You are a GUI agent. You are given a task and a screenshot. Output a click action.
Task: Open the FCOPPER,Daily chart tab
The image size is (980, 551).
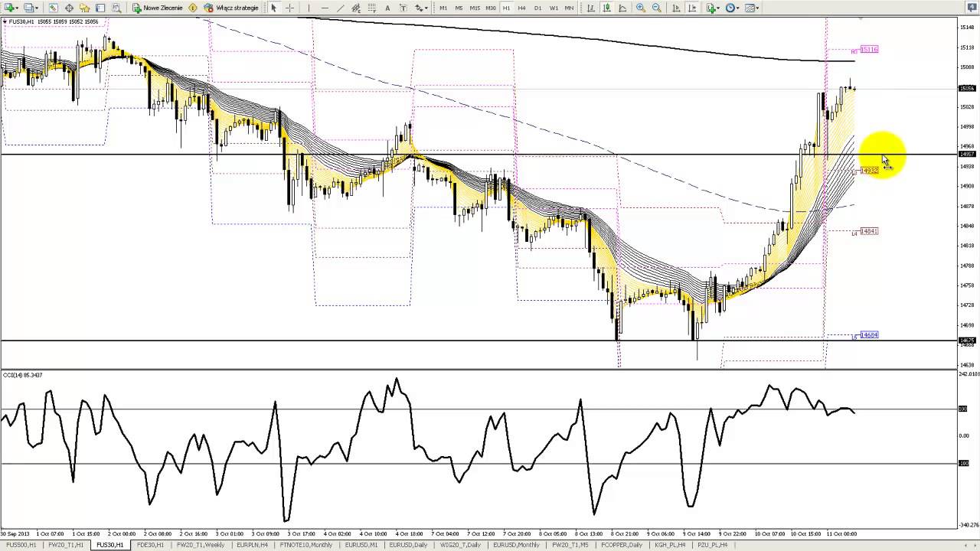pyautogui.click(x=622, y=545)
